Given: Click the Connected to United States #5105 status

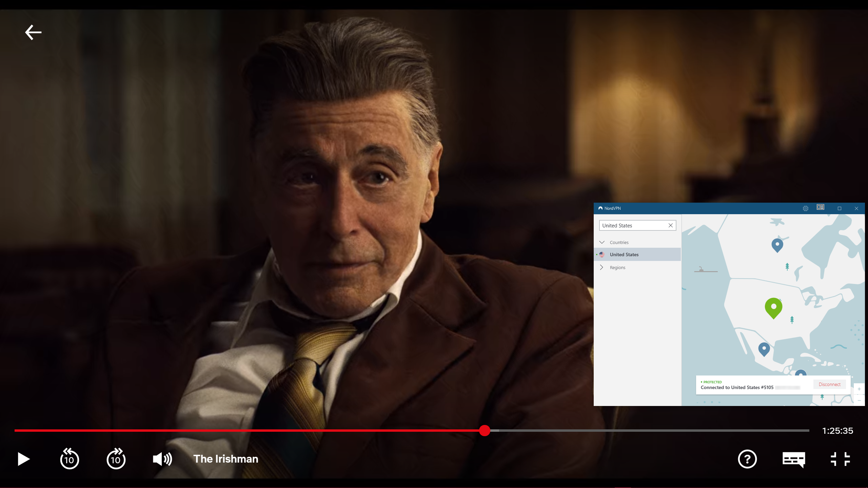Looking at the screenshot, I should click(x=737, y=387).
